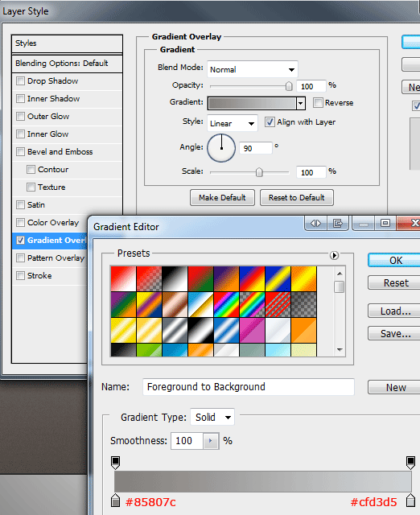The height and width of the screenshot is (515, 420).
Task: Open the Presets flyout menu arrow
Action: click(334, 255)
